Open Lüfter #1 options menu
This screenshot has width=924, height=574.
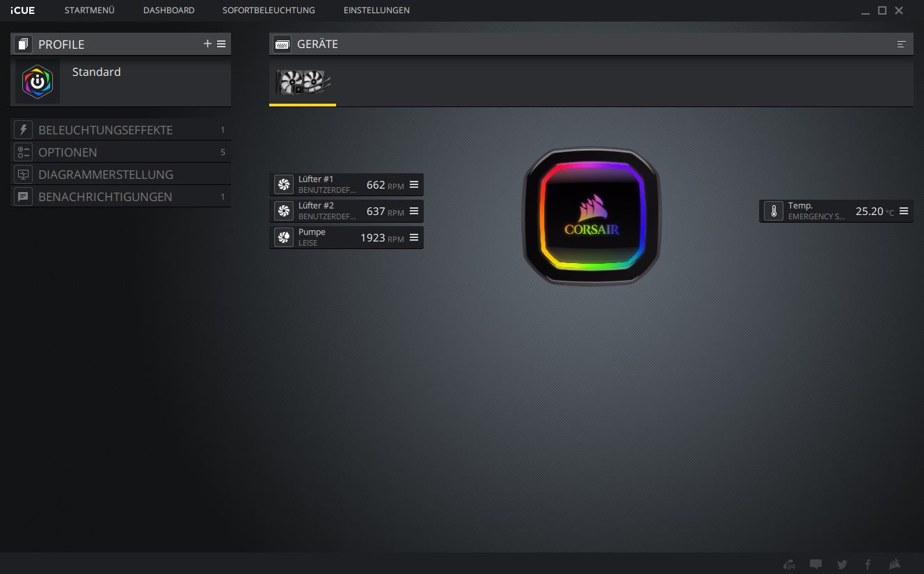[414, 184]
